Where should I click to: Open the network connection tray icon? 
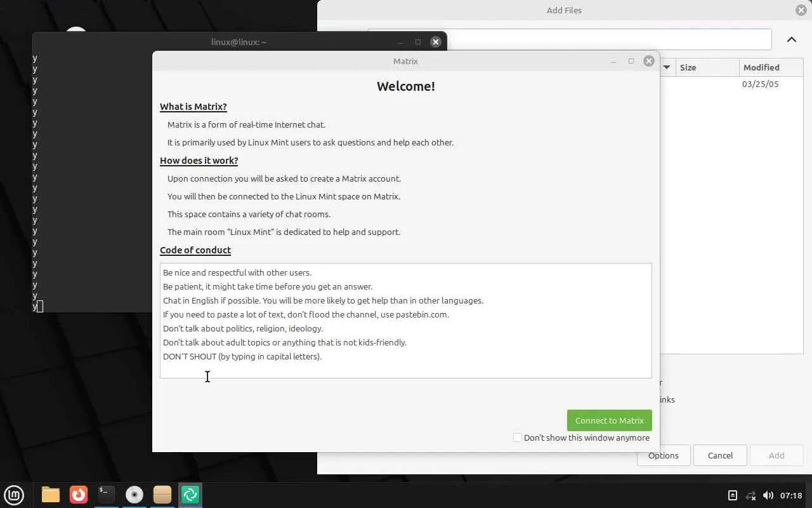[750, 495]
